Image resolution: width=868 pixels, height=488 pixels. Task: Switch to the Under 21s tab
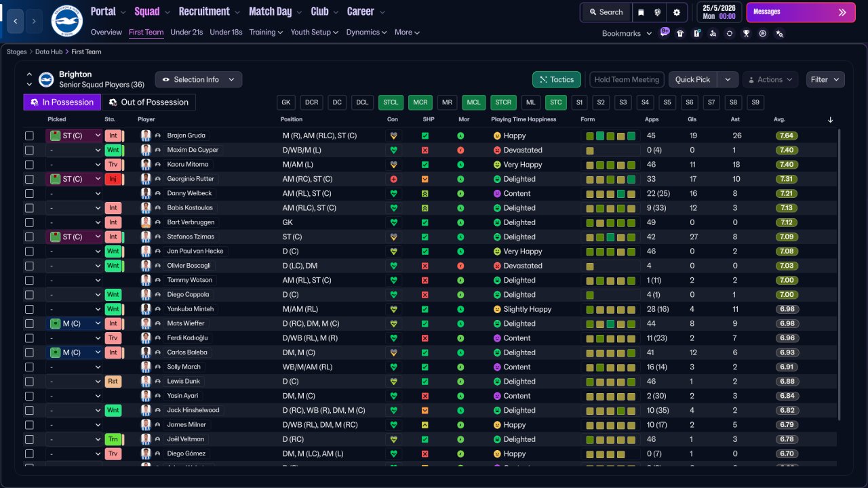point(186,33)
